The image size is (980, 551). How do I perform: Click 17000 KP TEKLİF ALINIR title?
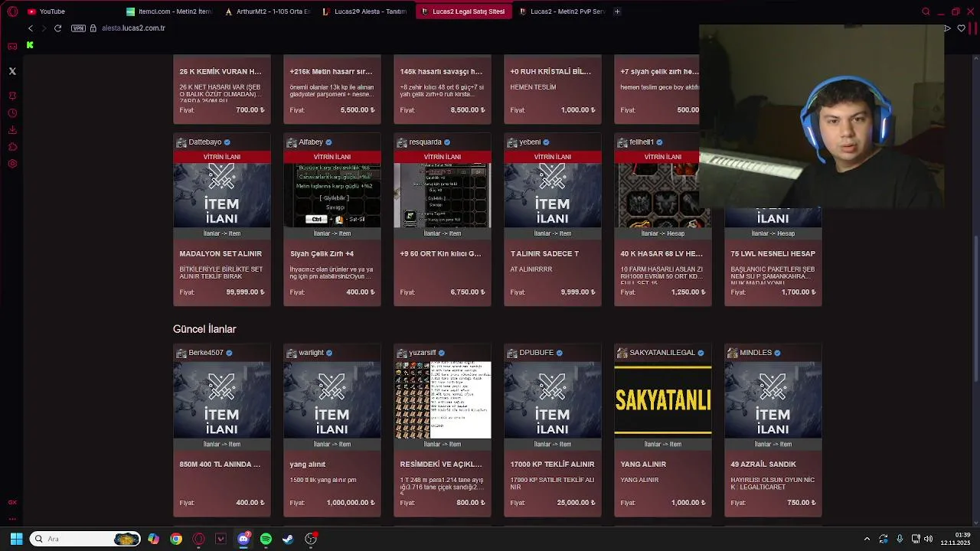(552, 465)
